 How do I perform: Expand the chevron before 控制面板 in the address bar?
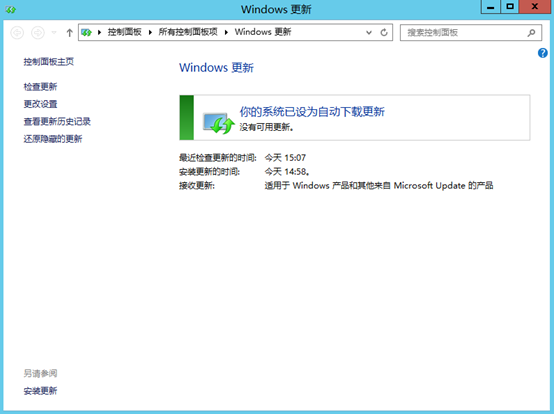(x=100, y=32)
